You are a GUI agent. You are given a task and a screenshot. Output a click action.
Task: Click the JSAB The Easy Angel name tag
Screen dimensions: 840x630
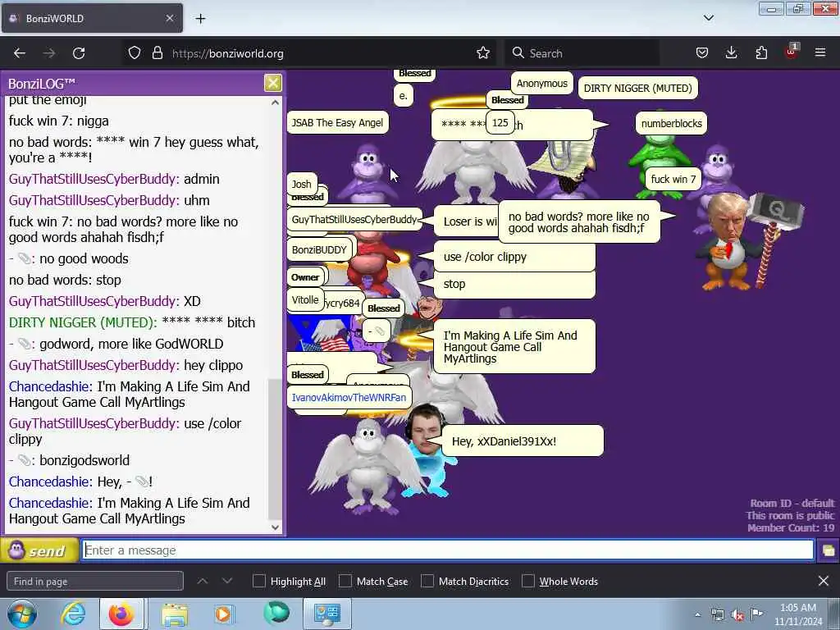(x=337, y=123)
